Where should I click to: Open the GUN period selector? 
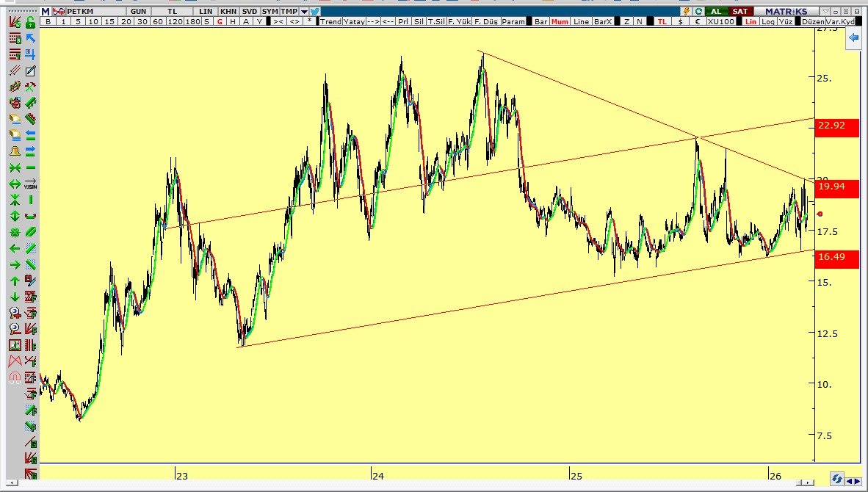138,11
